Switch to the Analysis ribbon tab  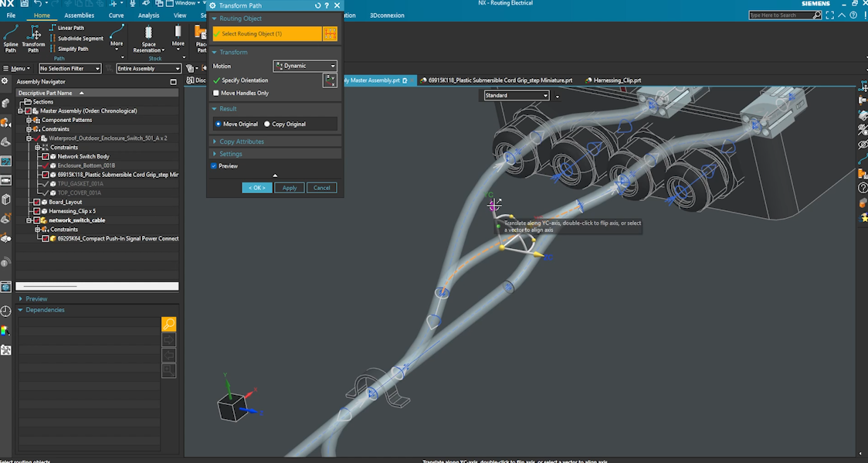(x=148, y=15)
